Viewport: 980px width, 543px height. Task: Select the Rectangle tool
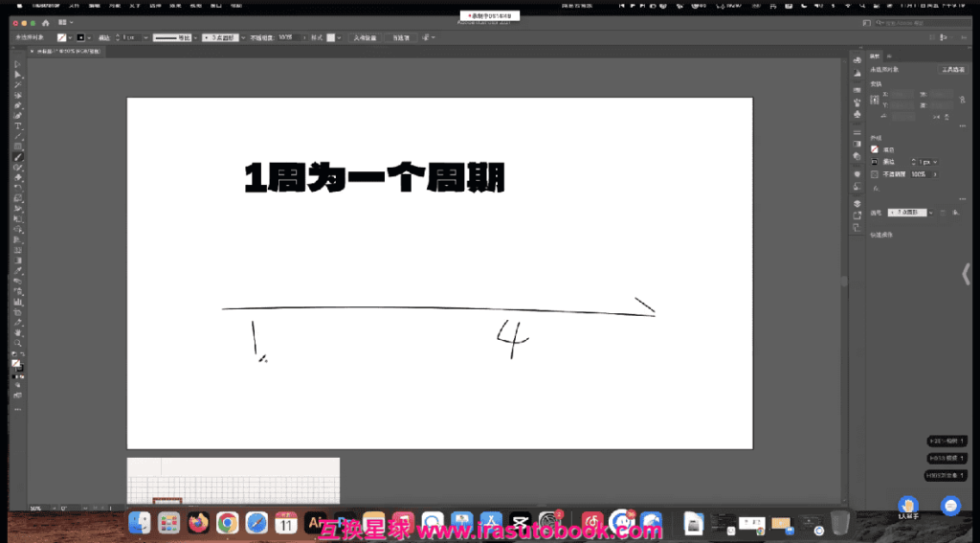[17, 147]
